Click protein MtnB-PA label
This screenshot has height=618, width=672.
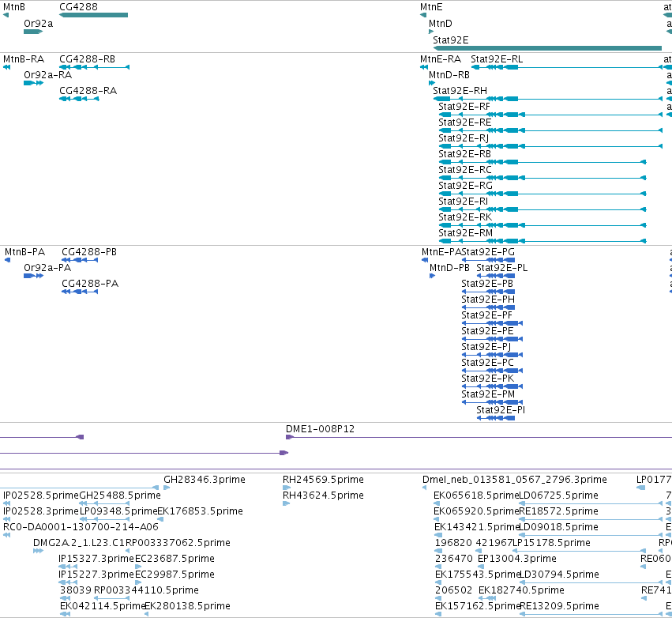coord(24,252)
